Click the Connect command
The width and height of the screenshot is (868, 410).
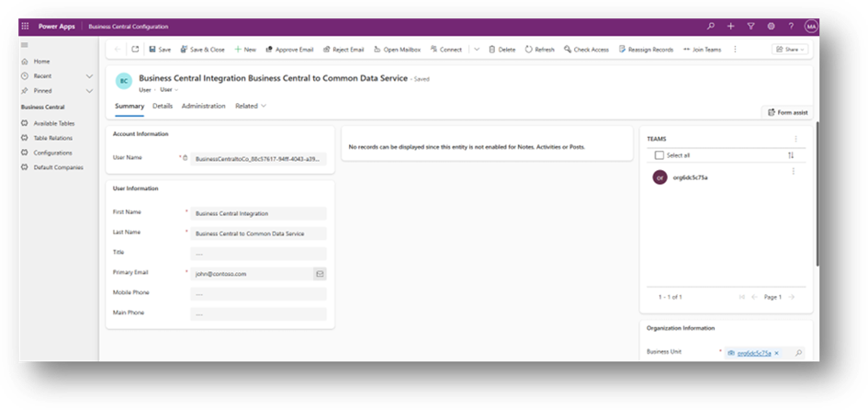[446, 50]
